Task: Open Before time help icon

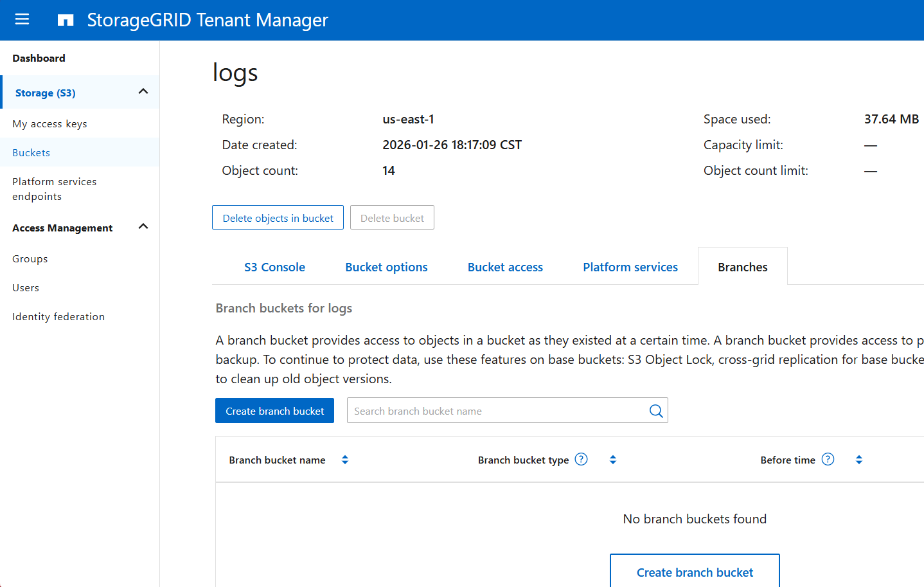Action: (828, 459)
